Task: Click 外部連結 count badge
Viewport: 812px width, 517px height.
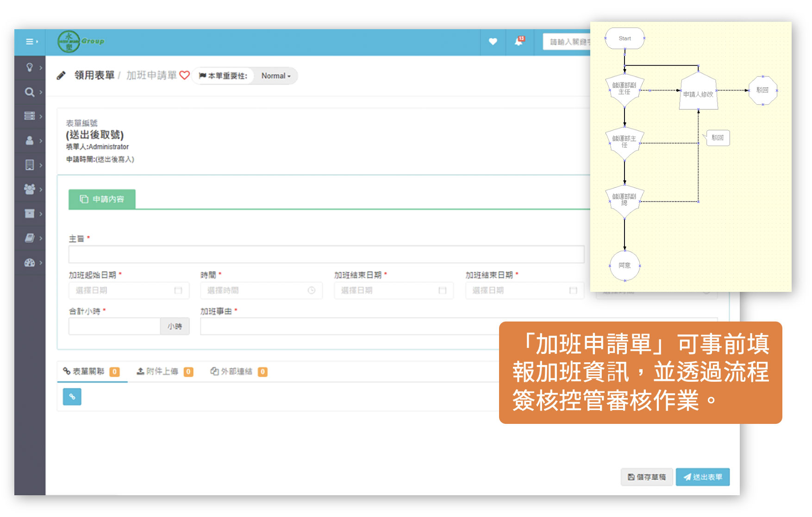Action: [x=262, y=372]
